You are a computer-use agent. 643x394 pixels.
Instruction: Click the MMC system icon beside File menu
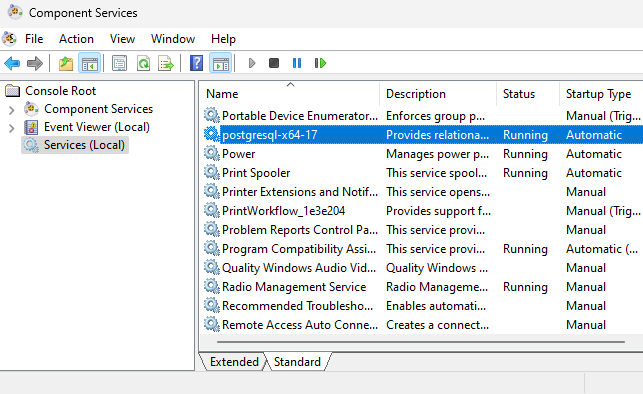click(9, 39)
